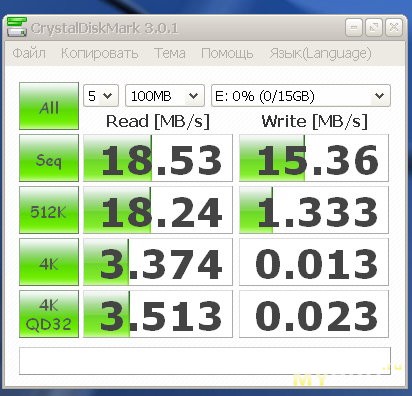Click the CrystalDiskMark app icon in title bar
Viewport: 412px width, 396px height.
click(16, 27)
